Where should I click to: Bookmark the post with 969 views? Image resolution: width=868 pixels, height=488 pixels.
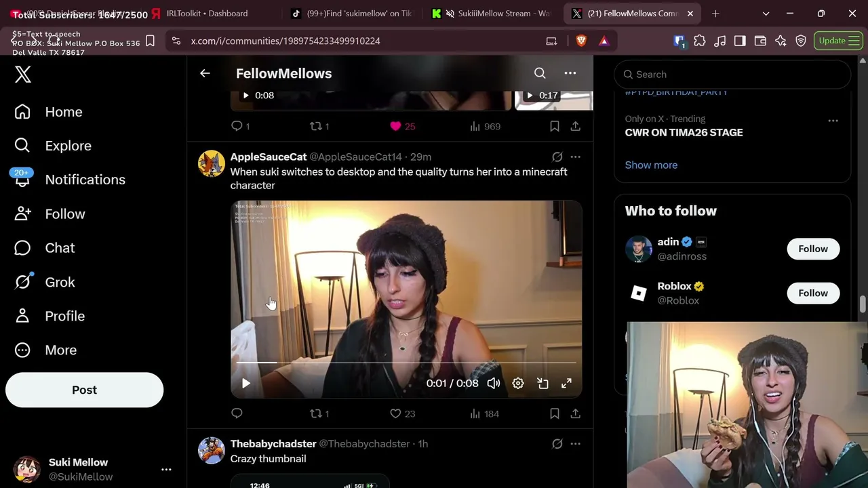pyautogui.click(x=555, y=126)
